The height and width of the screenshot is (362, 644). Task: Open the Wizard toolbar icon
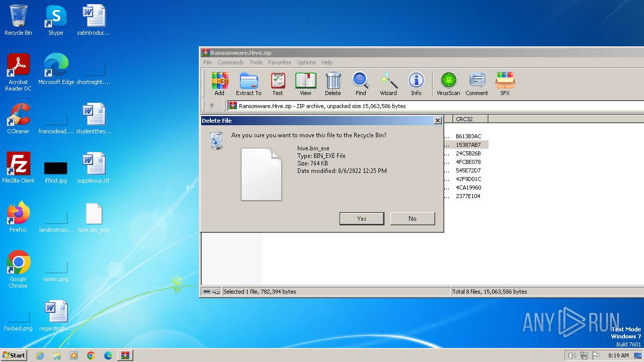pyautogui.click(x=388, y=83)
